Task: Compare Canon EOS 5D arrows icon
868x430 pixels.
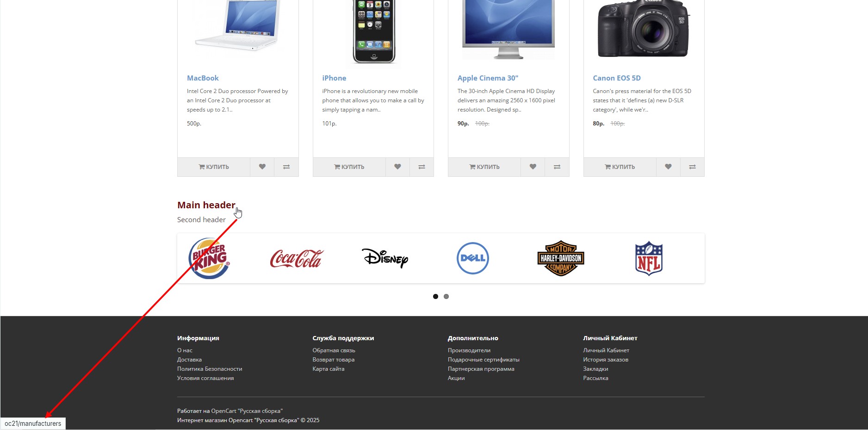Action: 692,167
